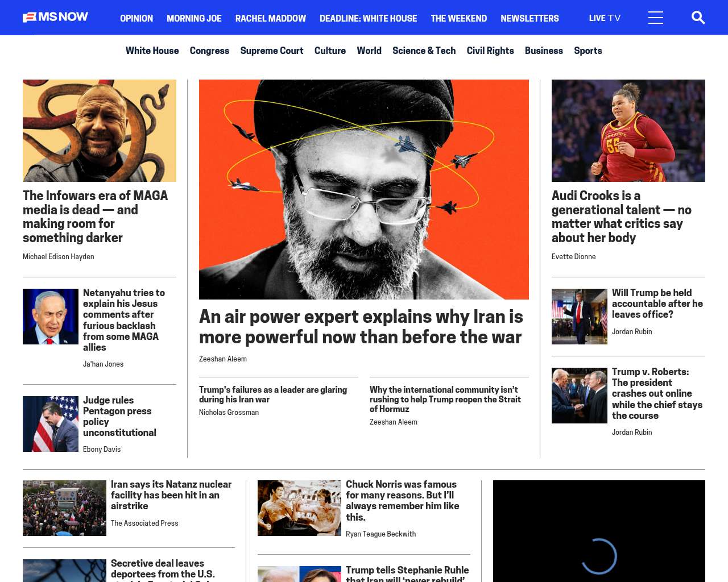This screenshot has width=728, height=582.
Task: Read the Audi Crooks generational talent headline
Action: point(622,217)
